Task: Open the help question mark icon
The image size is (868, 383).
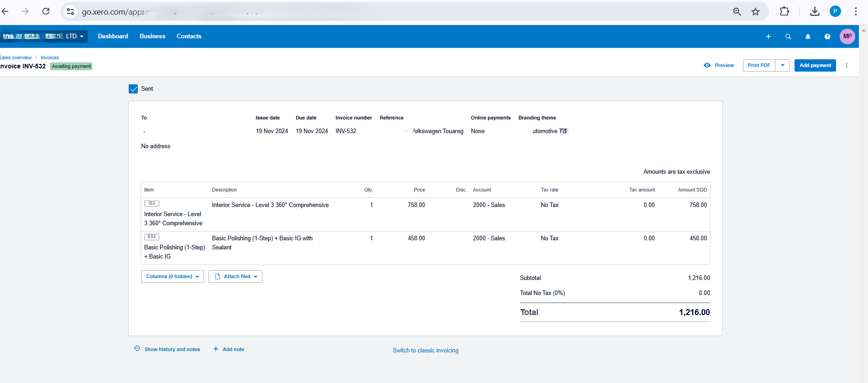Action: click(x=827, y=36)
